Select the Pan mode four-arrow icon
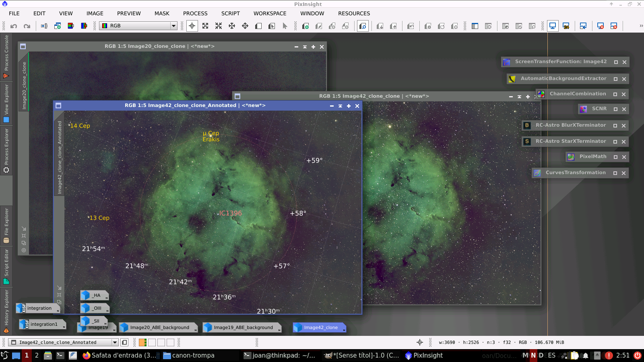Viewport: 644px width, 362px height. pos(232,26)
